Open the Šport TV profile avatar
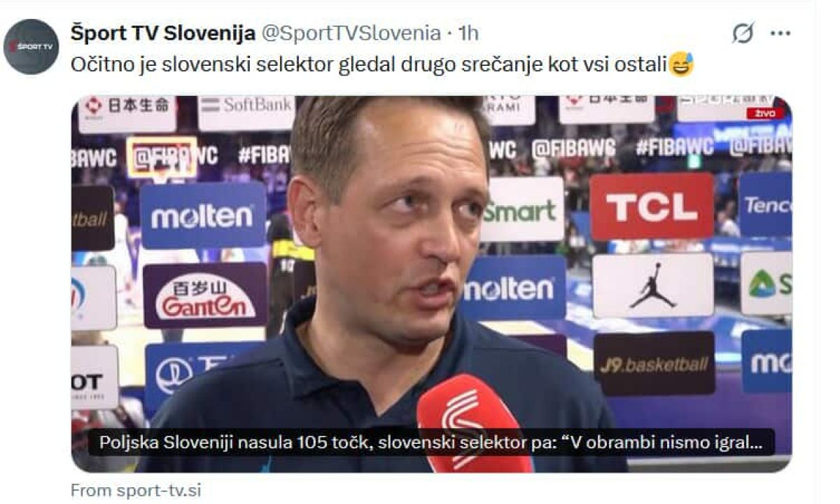This screenshot has width=840, height=504. [31, 47]
